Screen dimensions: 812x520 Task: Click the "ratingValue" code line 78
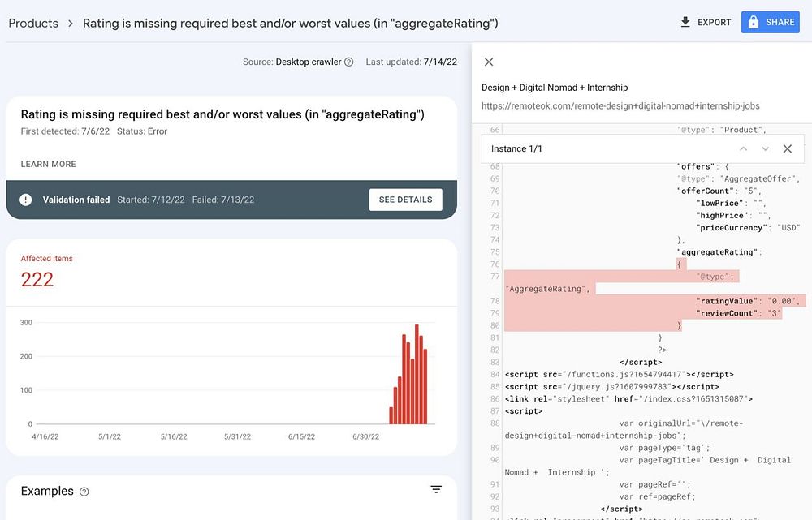coord(749,301)
